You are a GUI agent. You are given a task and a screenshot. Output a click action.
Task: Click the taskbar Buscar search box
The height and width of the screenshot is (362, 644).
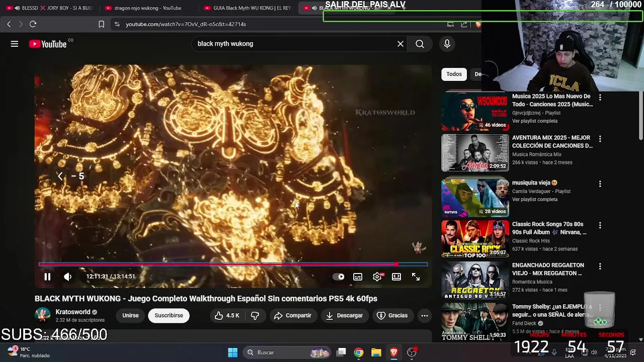[x=288, y=352]
